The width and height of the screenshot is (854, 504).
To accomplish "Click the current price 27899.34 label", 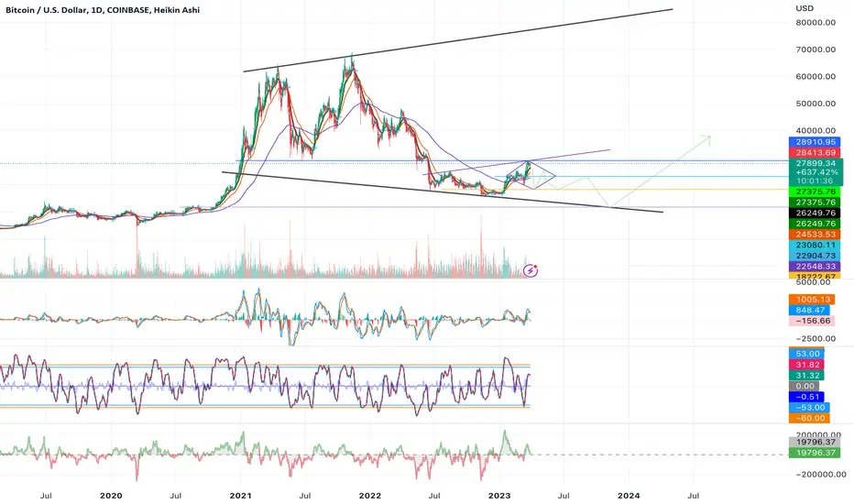I will 816,163.
